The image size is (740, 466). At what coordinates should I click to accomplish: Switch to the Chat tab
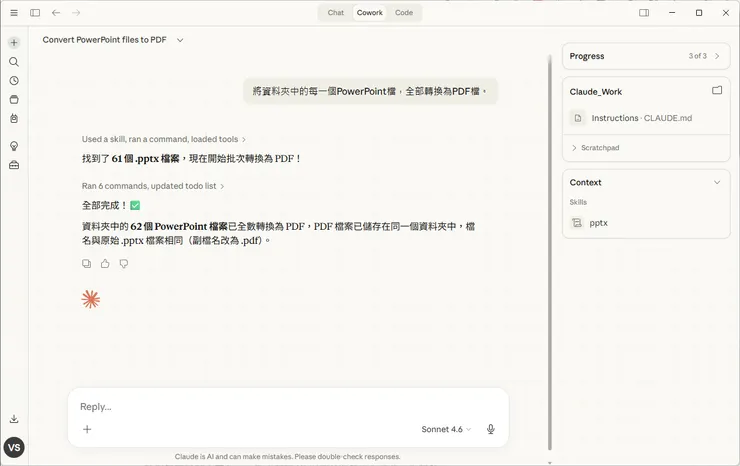click(x=336, y=13)
